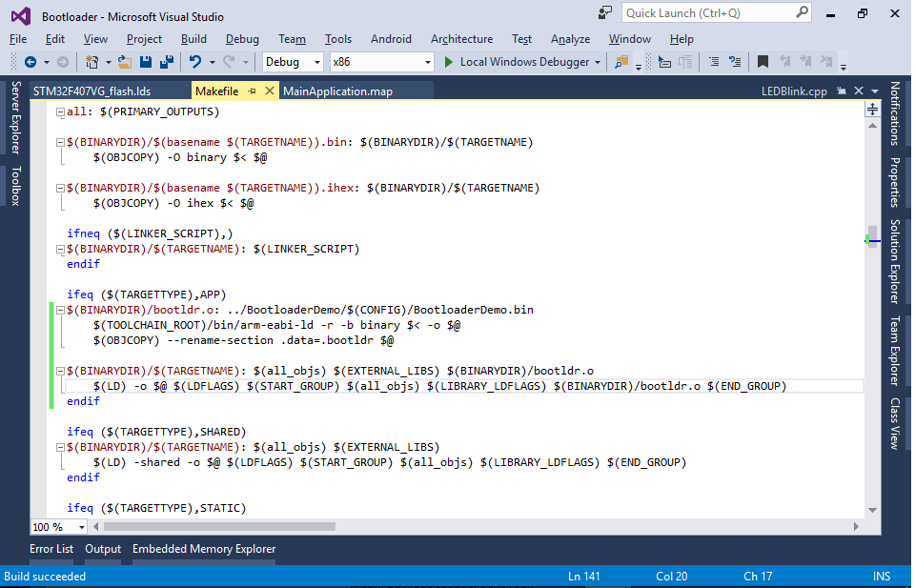Screen dimensions: 915x588
Task: Click the Redo toolbar icon
Action: [229, 62]
